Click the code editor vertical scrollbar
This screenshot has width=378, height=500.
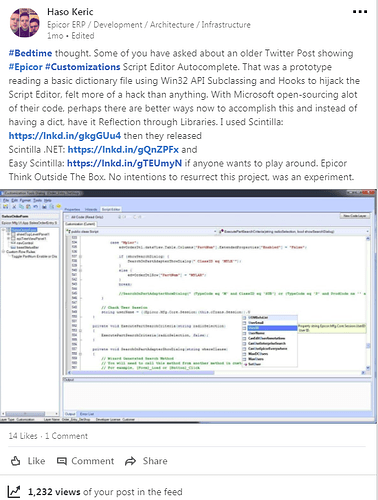tap(368, 303)
